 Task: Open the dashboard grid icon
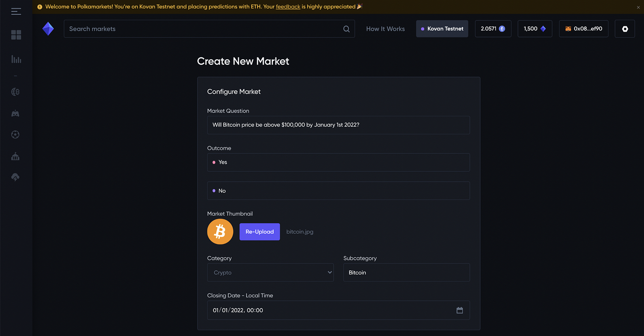(16, 35)
